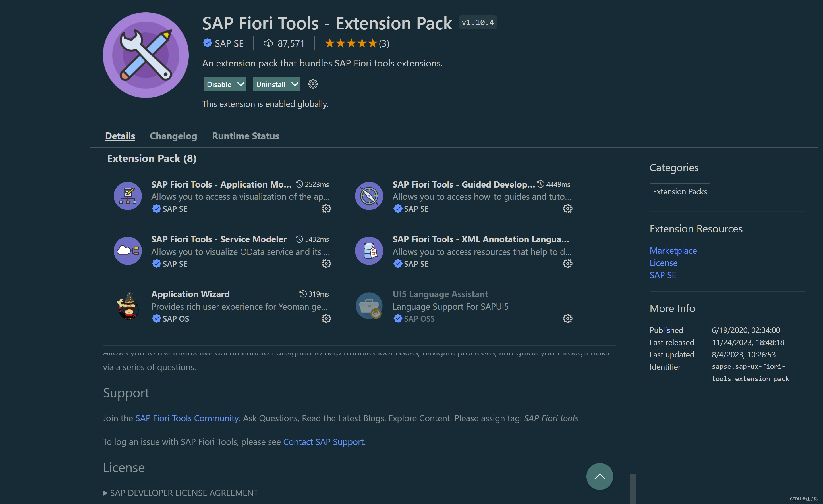Open the Disable dropdown arrow

241,84
